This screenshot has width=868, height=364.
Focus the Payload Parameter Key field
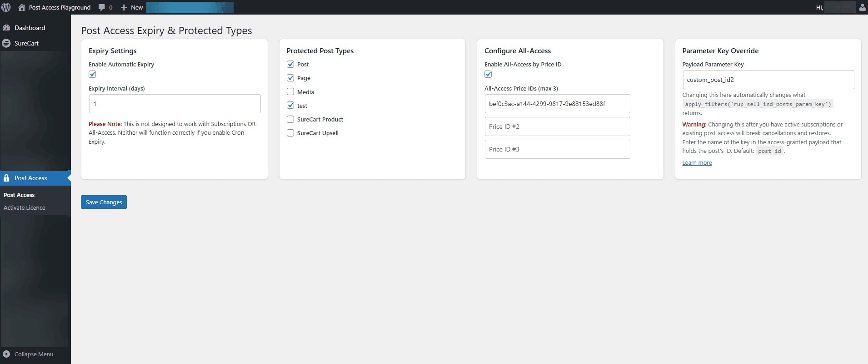click(768, 80)
